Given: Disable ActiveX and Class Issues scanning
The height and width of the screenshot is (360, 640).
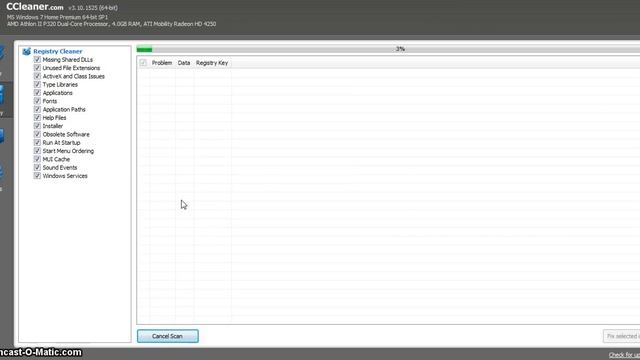Looking at the screenshot, I should 37,76.
